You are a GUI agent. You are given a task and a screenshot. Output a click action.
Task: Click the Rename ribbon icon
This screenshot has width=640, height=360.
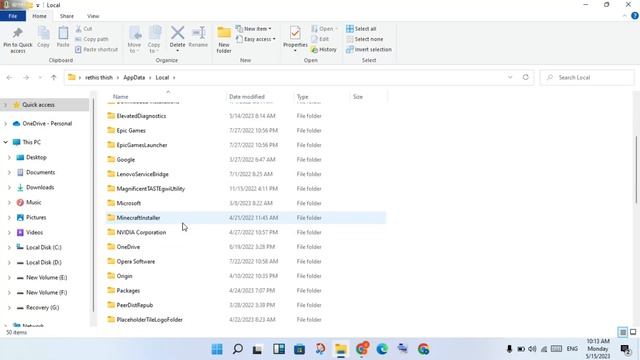tap(198, 33)
